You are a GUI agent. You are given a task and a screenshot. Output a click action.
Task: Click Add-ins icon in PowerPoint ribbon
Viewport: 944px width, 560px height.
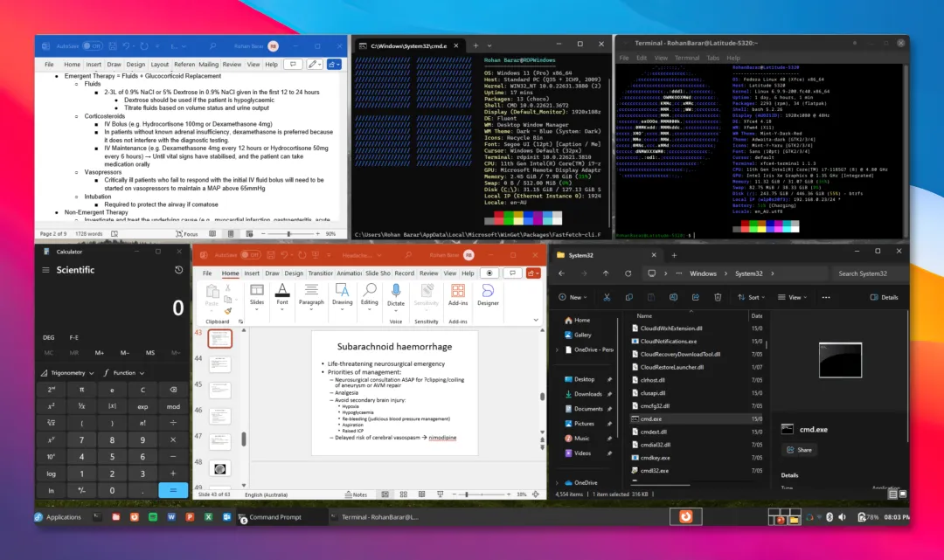tap(457, 294)
